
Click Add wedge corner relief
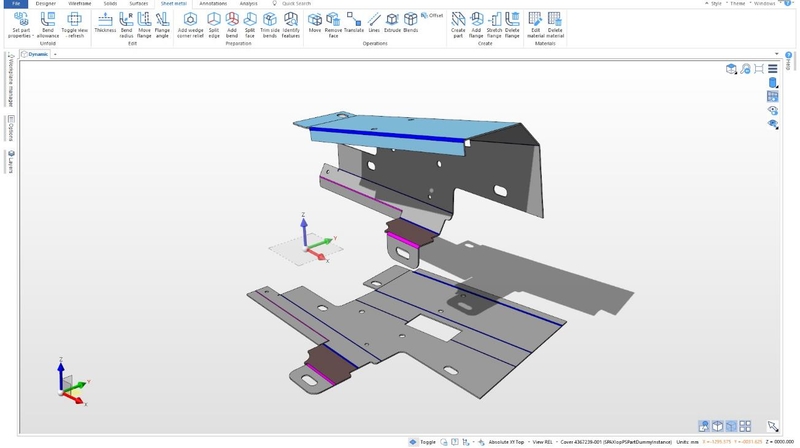(190, 25)
